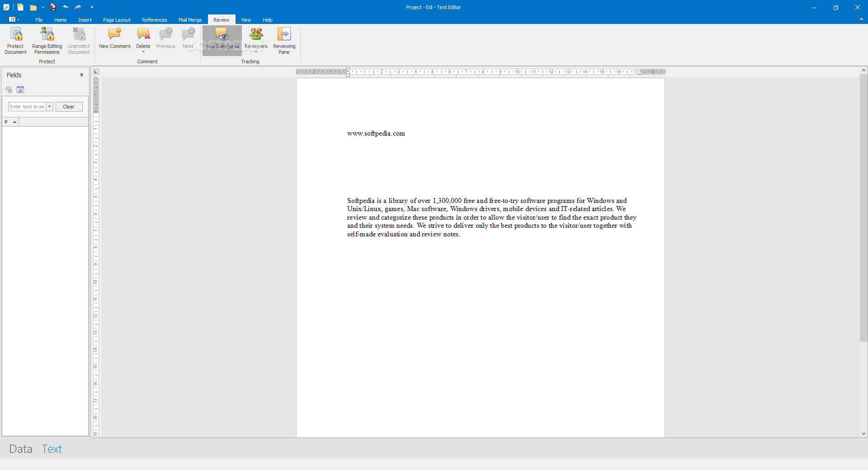
Task: Click the first-line indent marker on ruler
Action: tap(348, 70)
